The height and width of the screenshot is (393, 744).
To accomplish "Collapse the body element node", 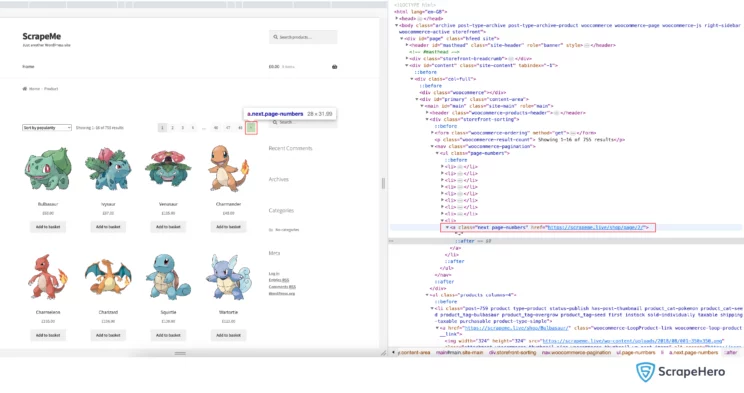I will tap(397, 25).
